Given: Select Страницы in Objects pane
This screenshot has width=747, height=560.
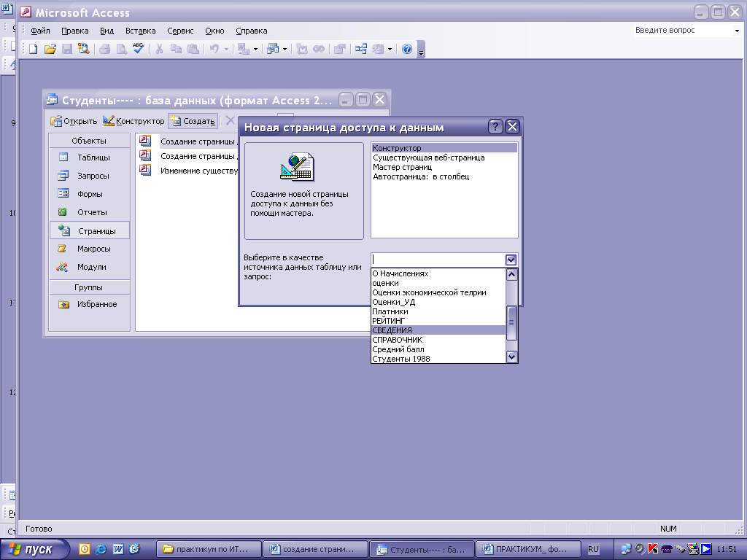Looking at the screenshot, I should point(90,230).
